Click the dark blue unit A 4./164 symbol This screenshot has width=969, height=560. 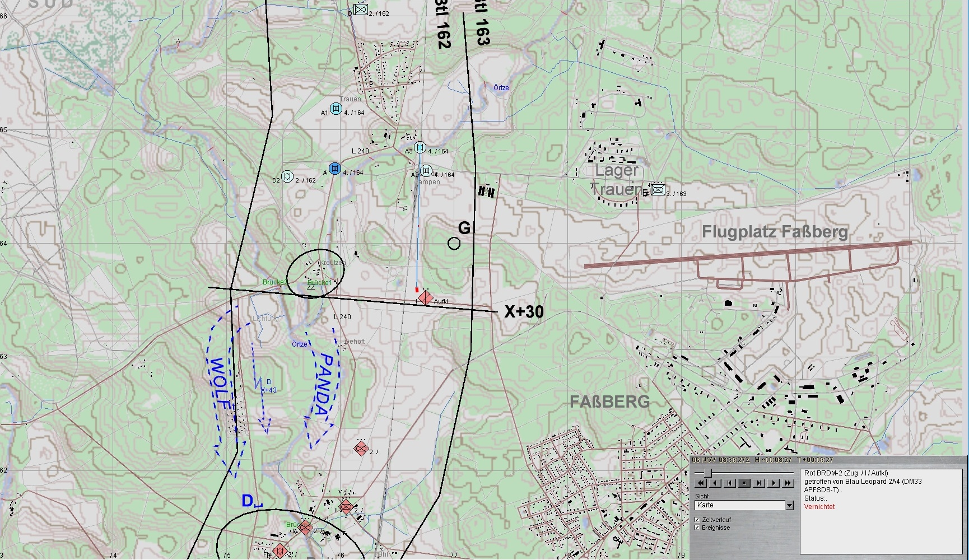click(335, 169)
